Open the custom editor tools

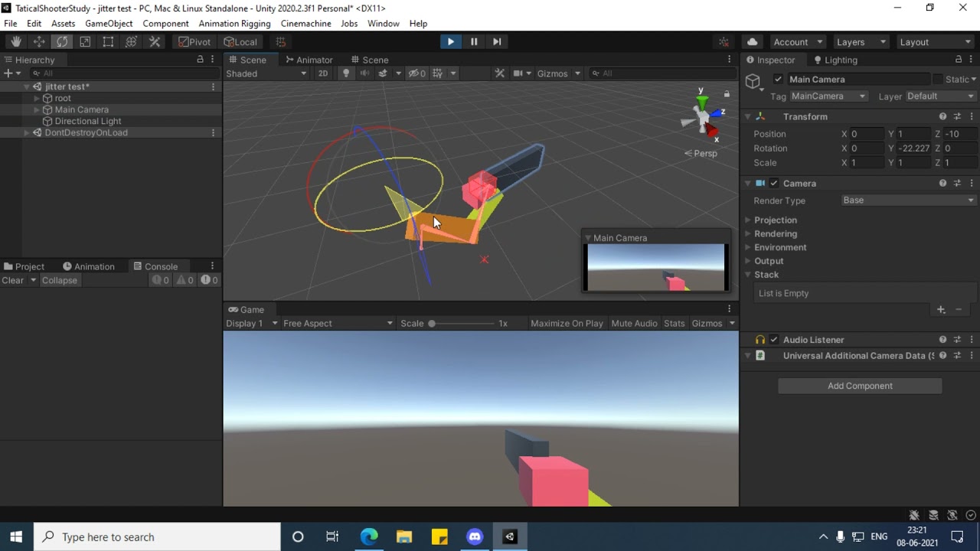154,42
